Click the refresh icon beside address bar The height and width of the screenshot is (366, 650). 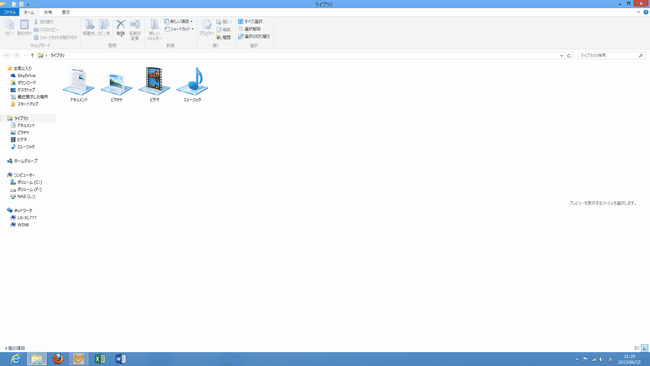click(x=569, y=56)
